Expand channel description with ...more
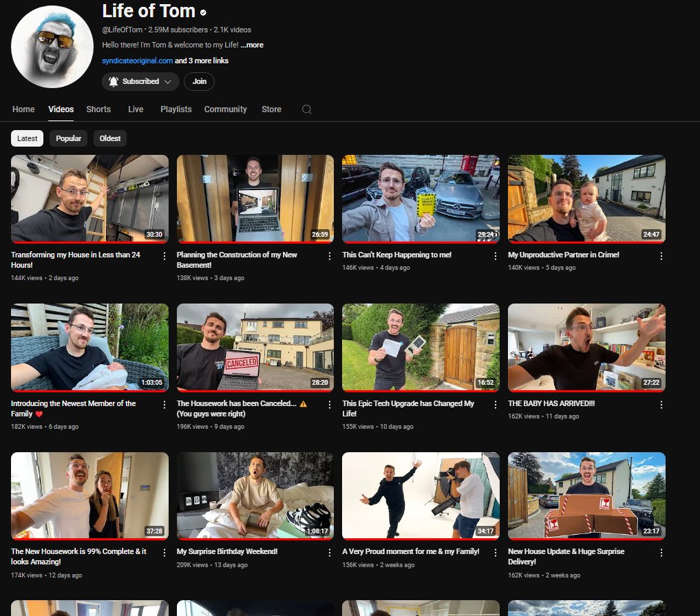Screen dimensions: 700x616 252,45
